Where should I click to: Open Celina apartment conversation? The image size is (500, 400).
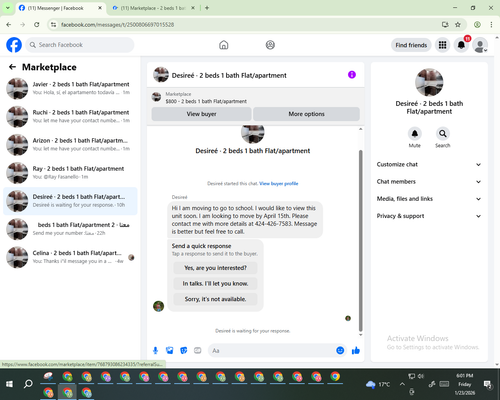pyautogui.click(x=70, y=257)
